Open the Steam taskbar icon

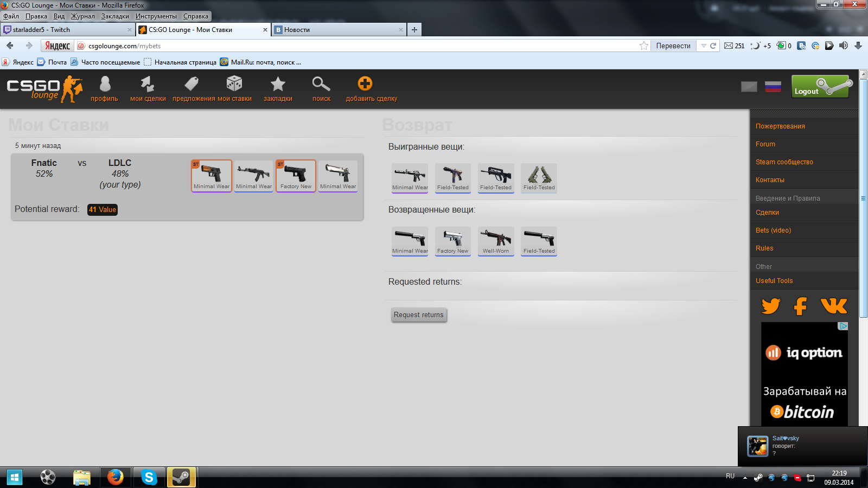coord(181,477)
